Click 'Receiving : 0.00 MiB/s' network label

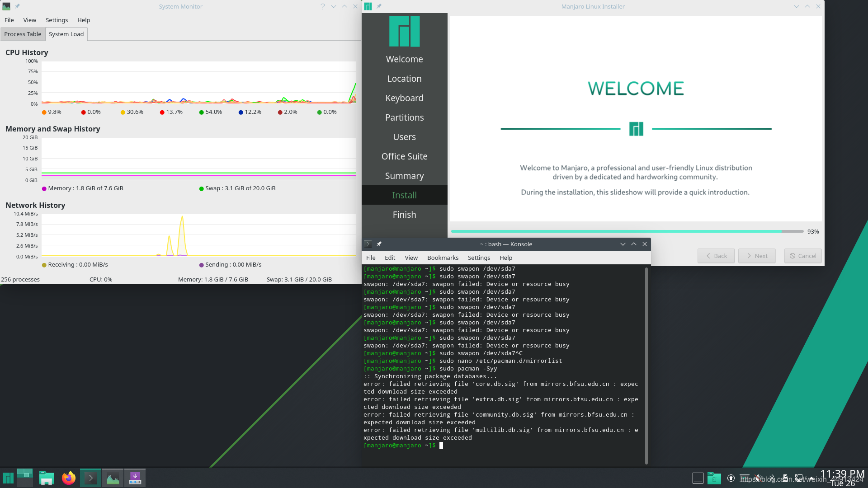click(x=78, y=265)
